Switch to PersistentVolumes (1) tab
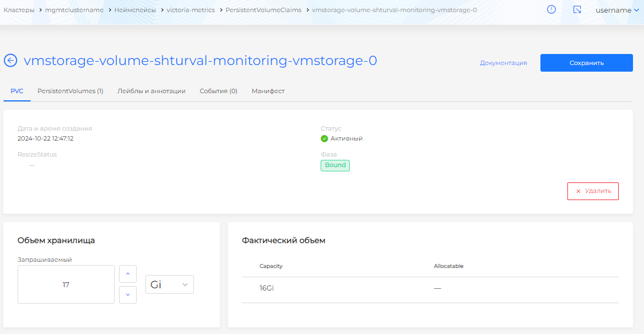 click(70, 91)
